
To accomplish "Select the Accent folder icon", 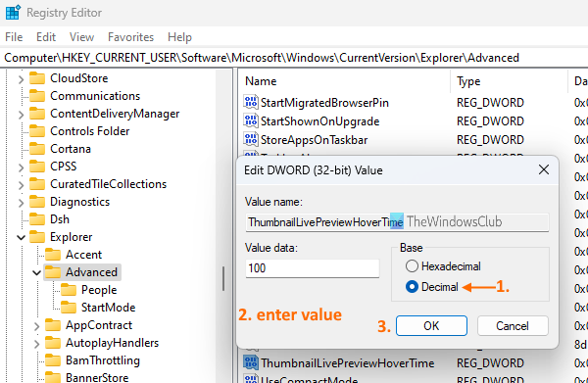I will [53, 255].
